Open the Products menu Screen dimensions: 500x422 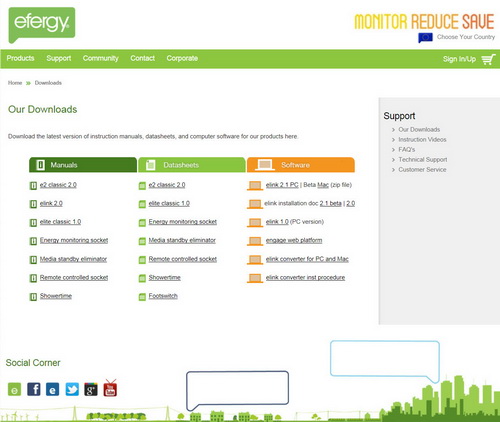(x=20, y=58)
